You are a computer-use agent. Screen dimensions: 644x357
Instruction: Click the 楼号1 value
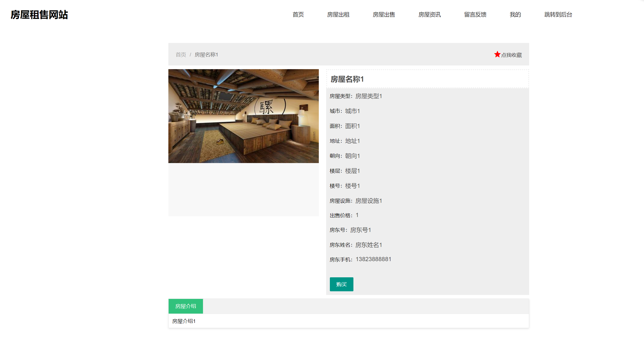(x=352, y=186)
